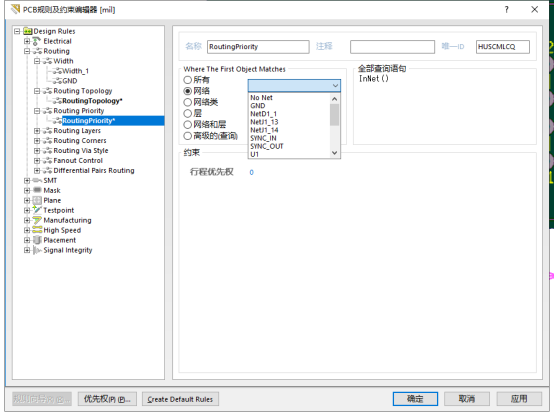This screenshot has width=554, height=417.
Task: Choose SYNC_IN from the net list
Action: [263, 138]
